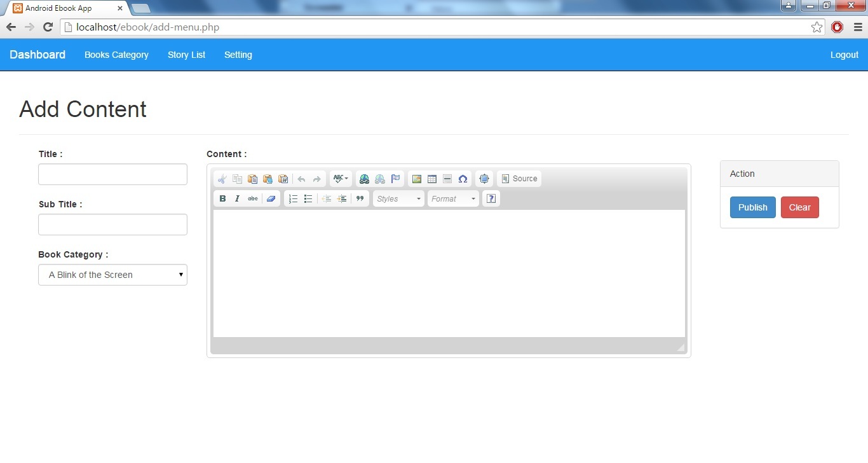Insert a special character using omega icon
This screenshot has height=463, width=868.
pos(463,179)
